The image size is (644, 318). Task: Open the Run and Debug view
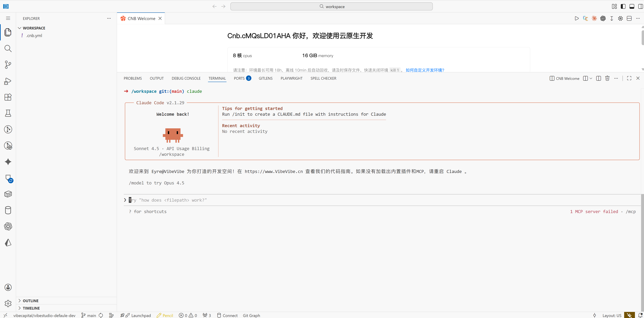[8, 81]
